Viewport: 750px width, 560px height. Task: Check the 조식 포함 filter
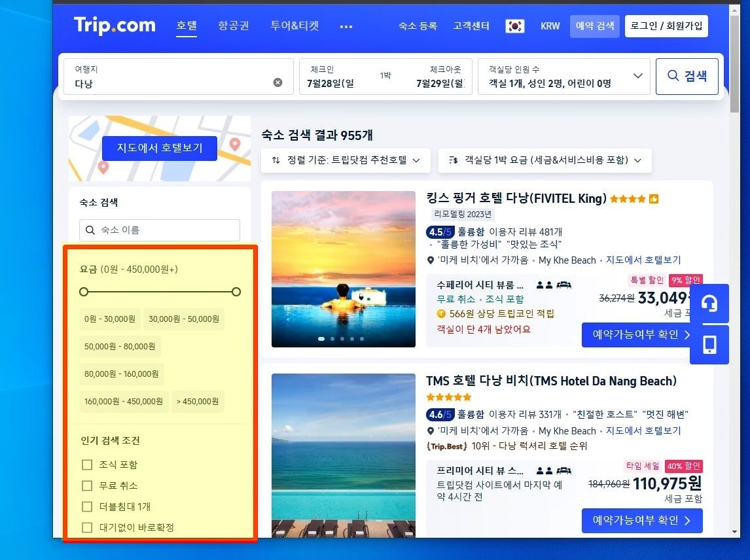(87, 465)
